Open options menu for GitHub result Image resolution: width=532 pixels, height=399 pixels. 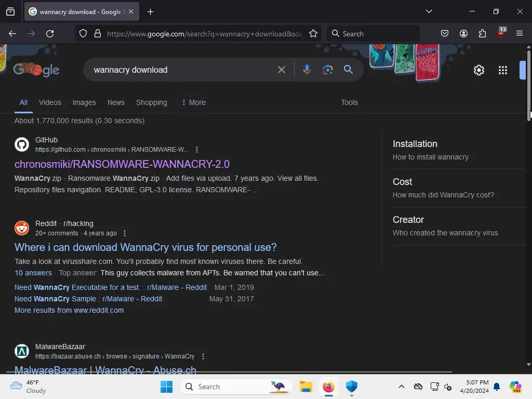point(197,150)
